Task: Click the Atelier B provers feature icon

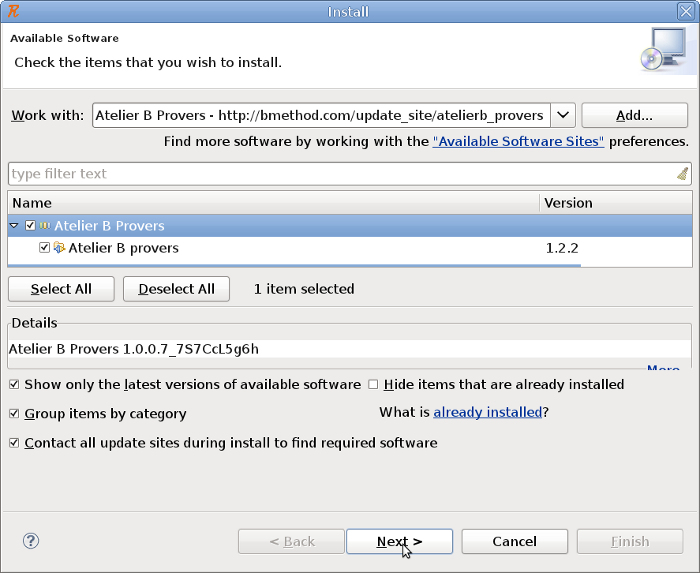Action: pos(59,247)
